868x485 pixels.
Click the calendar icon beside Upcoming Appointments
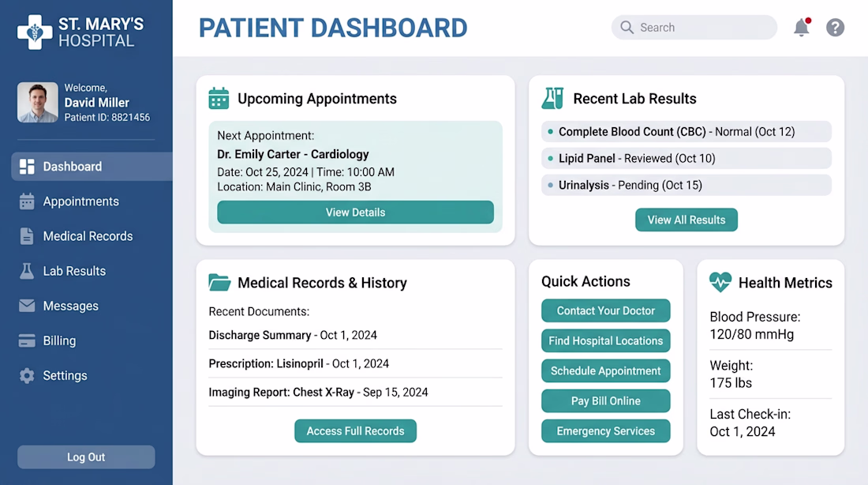click(x=219, y=99)
